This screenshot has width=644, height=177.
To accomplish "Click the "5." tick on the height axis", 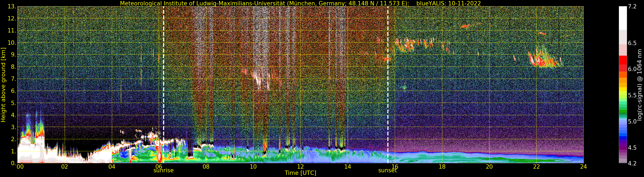I will coord(14,103).
